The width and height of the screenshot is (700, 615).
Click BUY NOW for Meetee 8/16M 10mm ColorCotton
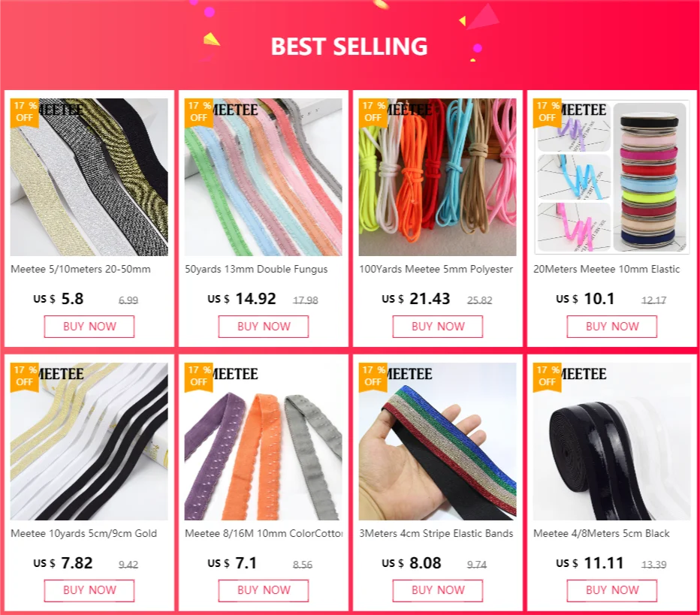[264, 590]
